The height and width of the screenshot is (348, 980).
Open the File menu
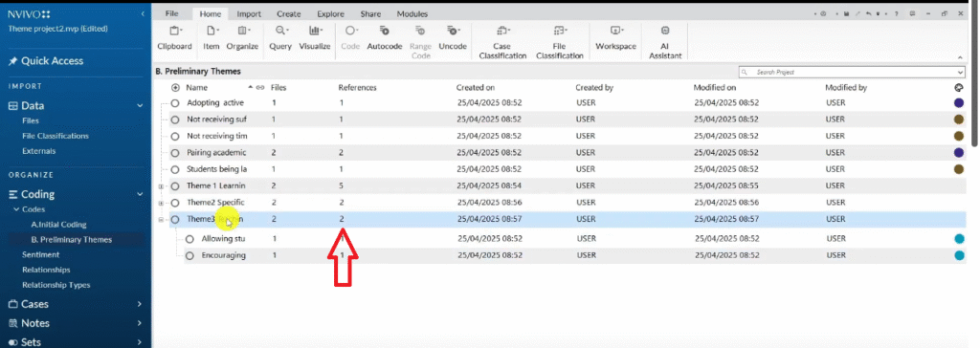pyautogui.click(x=172, y=13)
